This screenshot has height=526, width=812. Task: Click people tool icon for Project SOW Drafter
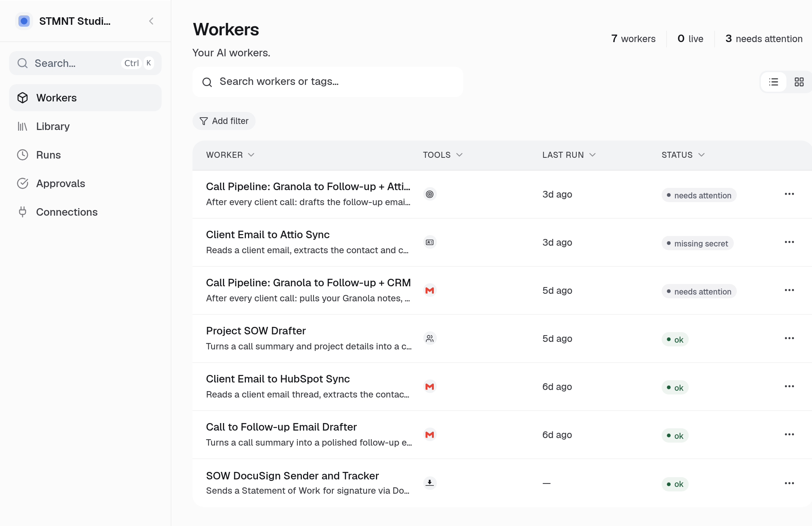coord(430,339)
